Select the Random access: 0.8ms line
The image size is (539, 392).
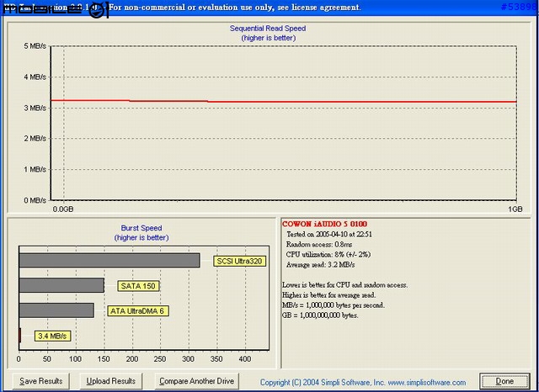click(319, 245)
